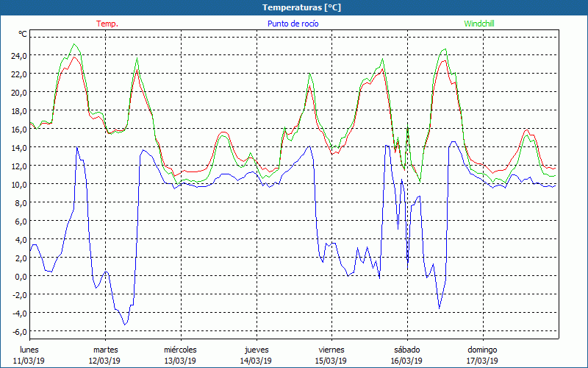Select the sábado day label
This screenshot has width=588, height=368.
click(x=406, y=350)
